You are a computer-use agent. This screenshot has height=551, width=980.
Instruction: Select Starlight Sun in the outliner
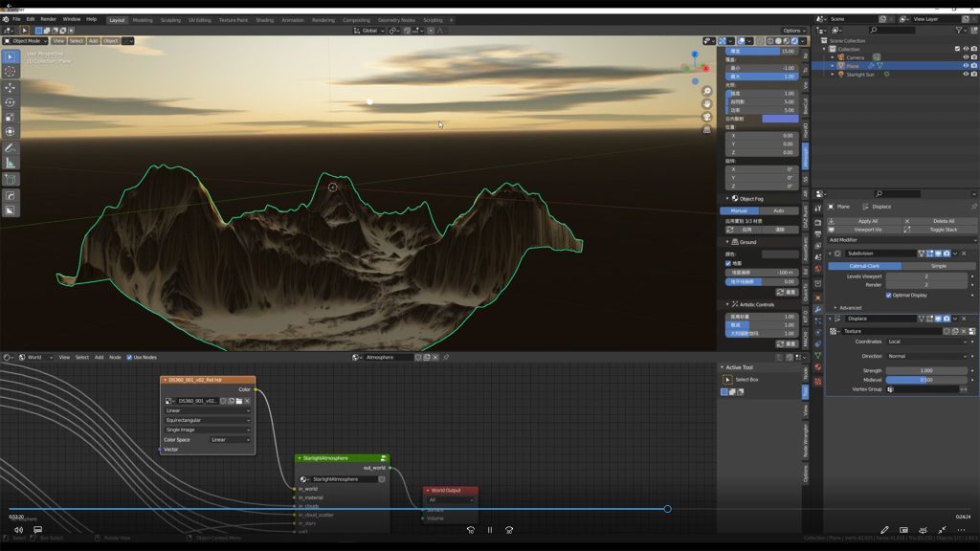pos(860,74)
